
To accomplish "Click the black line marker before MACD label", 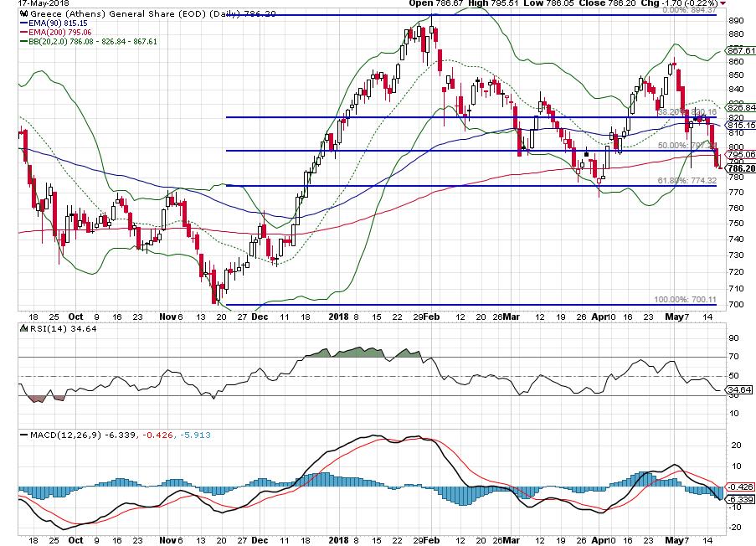I will coord(24,435).
